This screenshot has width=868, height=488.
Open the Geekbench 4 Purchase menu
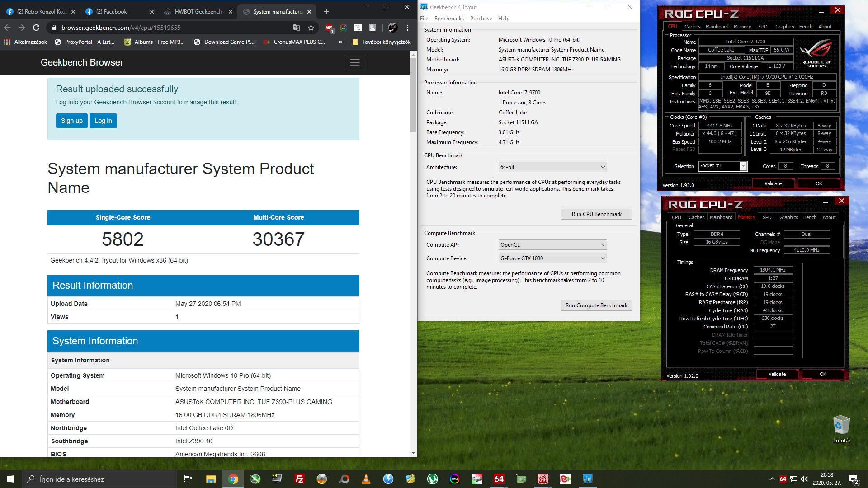pos(481,19)
